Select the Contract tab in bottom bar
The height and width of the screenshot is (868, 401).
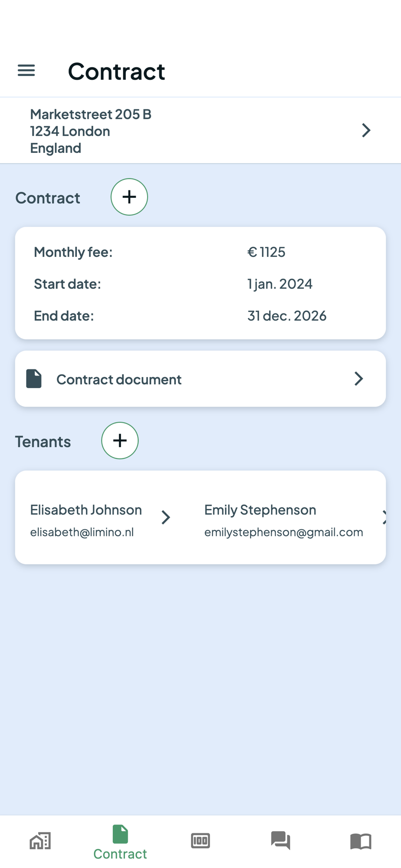coord(120,842)
